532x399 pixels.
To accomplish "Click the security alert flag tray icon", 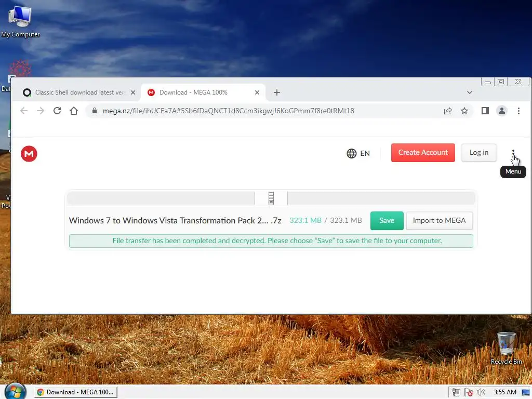I will coord(469,393).
